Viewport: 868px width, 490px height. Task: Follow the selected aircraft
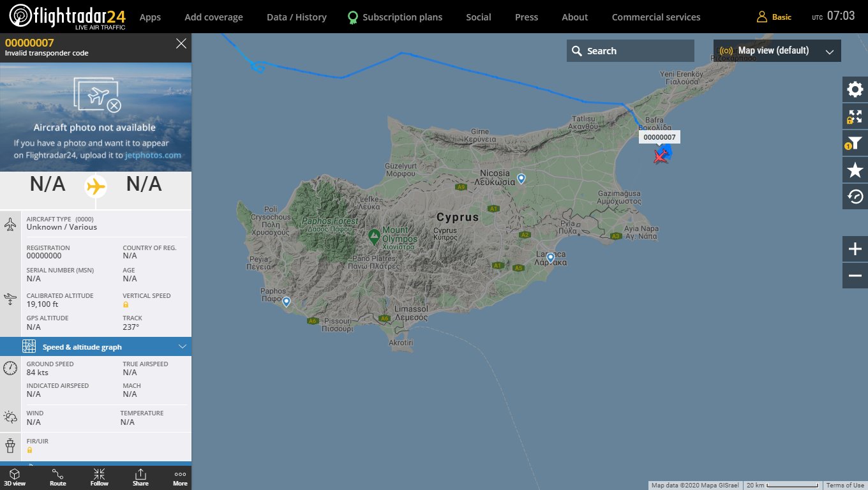point(99,477)
